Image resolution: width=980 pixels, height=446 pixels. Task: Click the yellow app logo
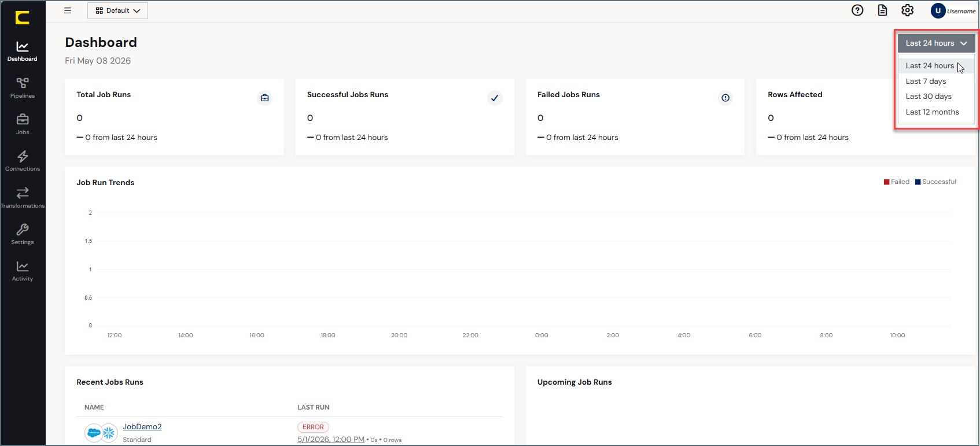(23, 18)
